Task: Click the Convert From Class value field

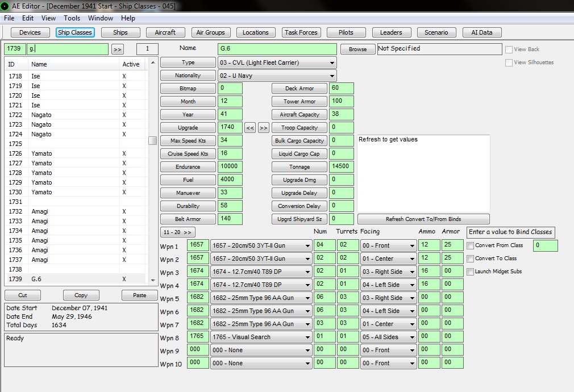Action: 546,245
